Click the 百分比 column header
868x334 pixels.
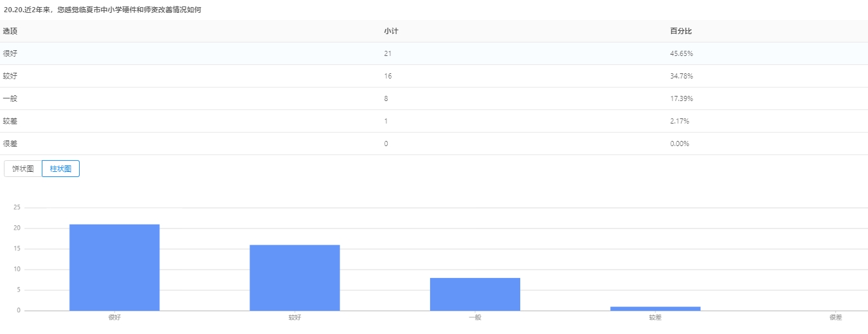click(x=680, y=31)
